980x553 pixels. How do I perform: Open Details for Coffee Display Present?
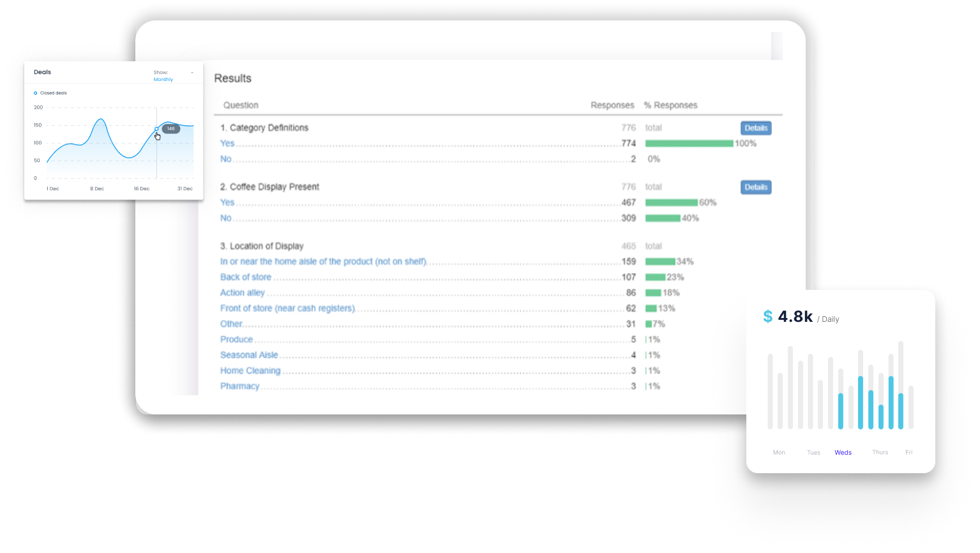point(756,187)
